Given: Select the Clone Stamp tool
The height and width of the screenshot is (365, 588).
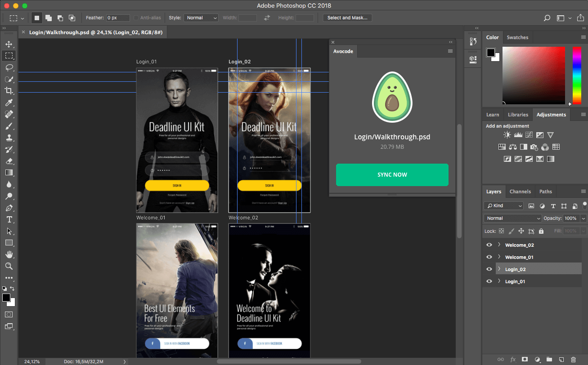Looking at the screenshot, I should click(9, 138).
